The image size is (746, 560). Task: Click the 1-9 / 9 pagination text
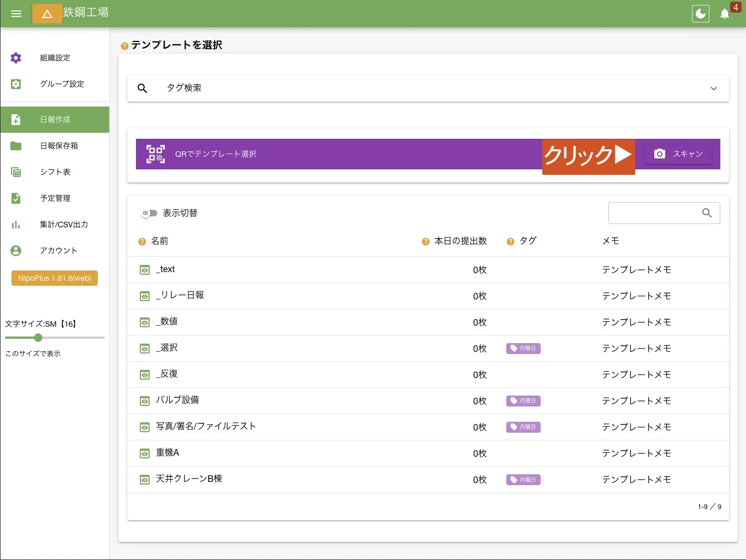(x=709, y=507)
